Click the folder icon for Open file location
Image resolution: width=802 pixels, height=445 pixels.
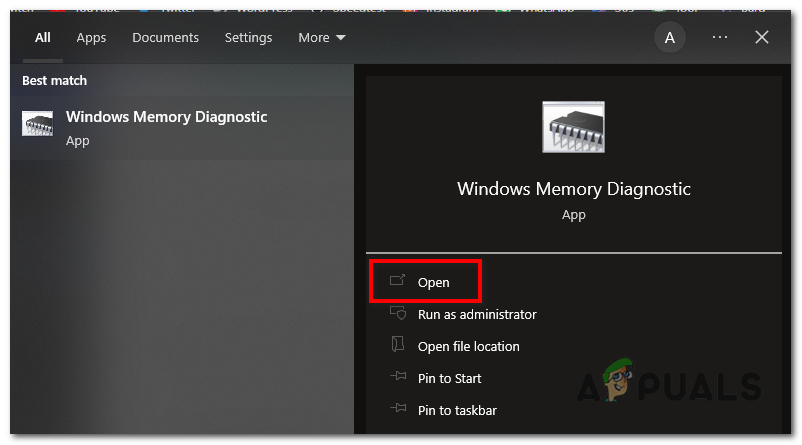[x=397, y=344]
